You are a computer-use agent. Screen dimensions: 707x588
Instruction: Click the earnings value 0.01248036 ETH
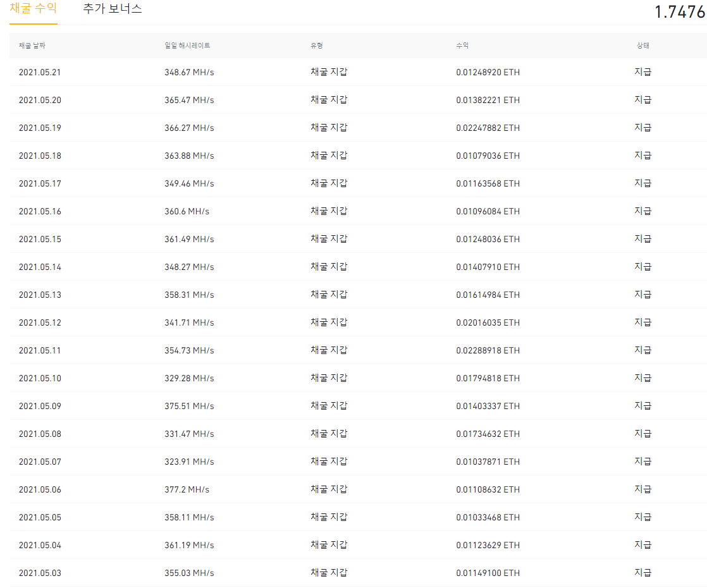click(488, 239)
